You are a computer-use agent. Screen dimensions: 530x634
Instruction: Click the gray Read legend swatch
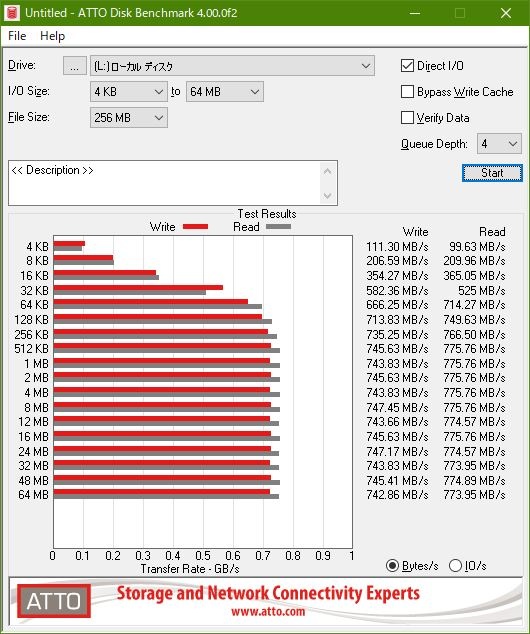278,227
